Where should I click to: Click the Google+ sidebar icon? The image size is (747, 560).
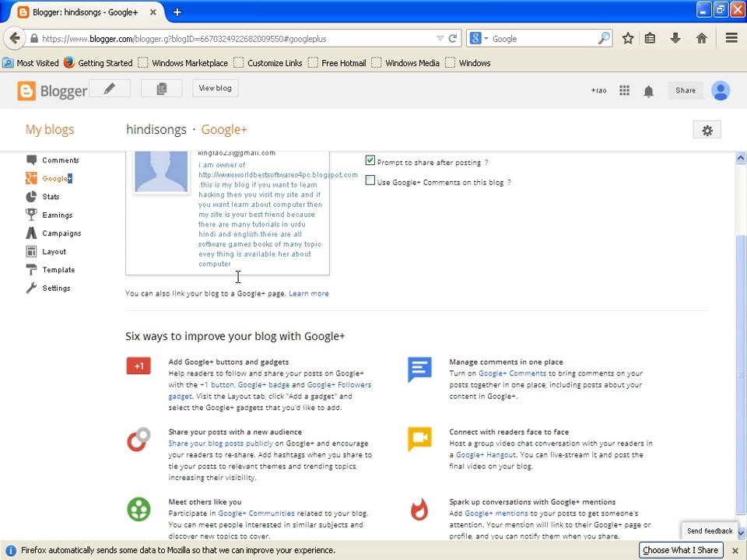point(31,178)
